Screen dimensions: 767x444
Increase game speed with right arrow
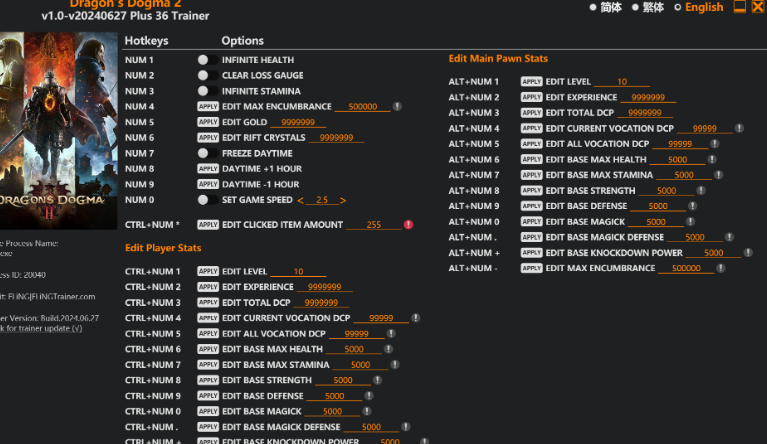click(342, 200)
